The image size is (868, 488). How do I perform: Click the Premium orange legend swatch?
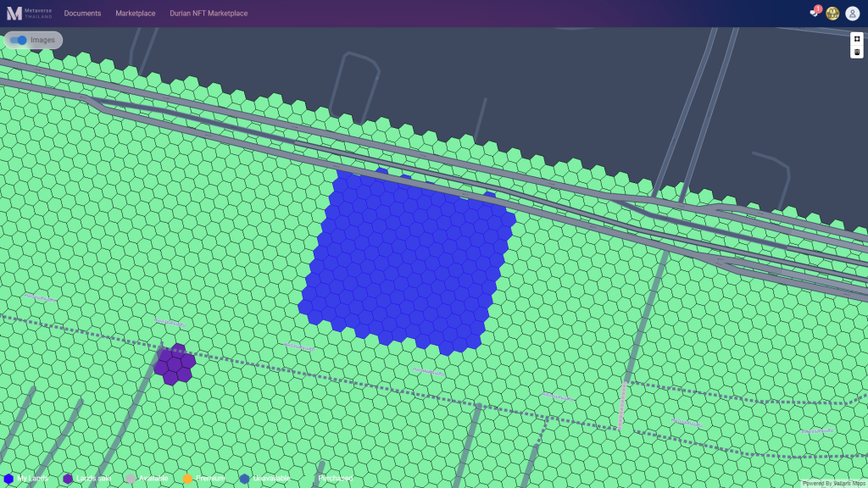(187, 479)
